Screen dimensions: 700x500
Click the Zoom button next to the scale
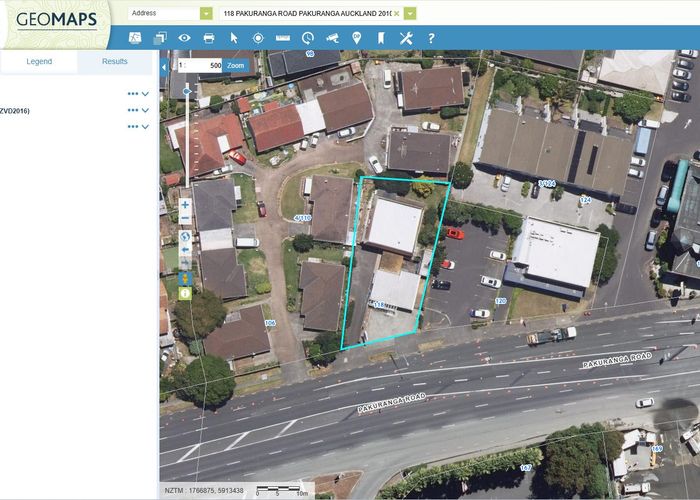point(235,65)
